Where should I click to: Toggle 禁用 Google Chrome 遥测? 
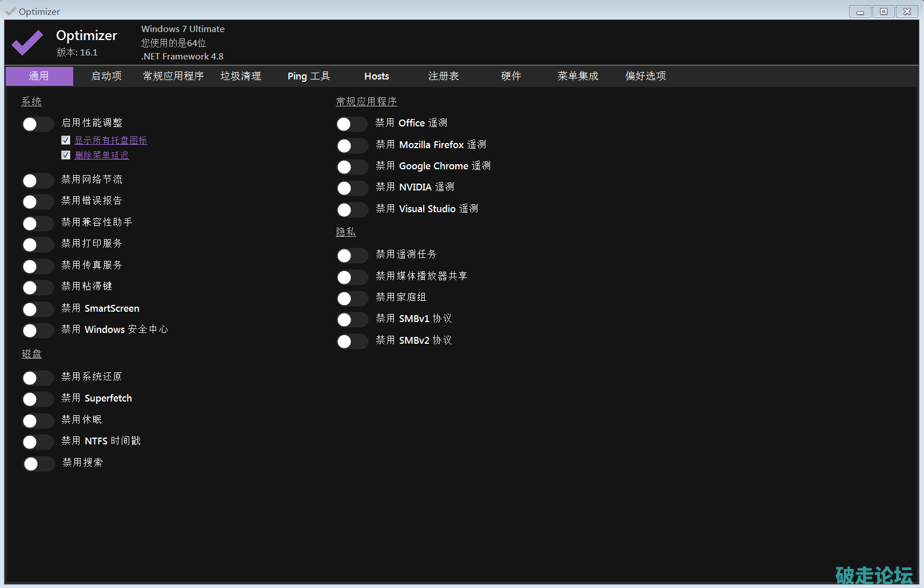coord(352,167)
